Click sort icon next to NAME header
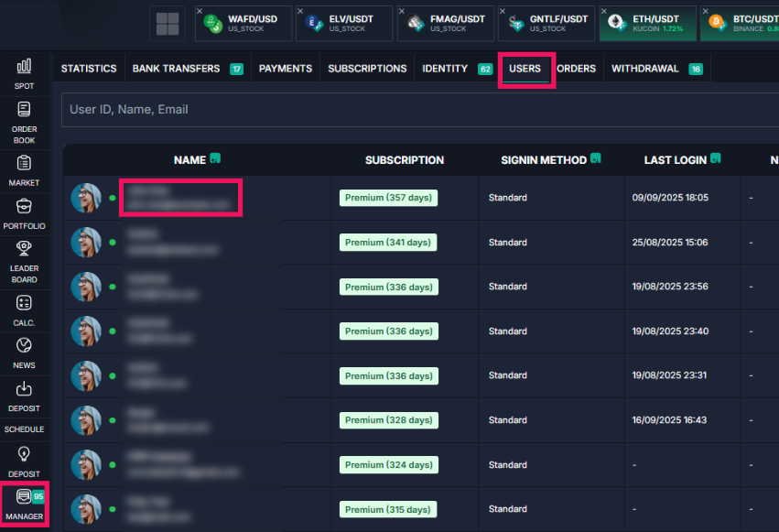Image resolution: width=779 pixels, height=532 pixels. pos(215,159)
